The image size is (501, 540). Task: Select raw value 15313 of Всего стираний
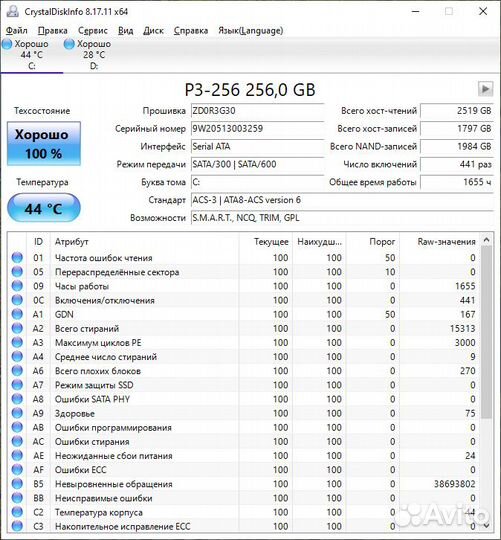coord(462,329)
